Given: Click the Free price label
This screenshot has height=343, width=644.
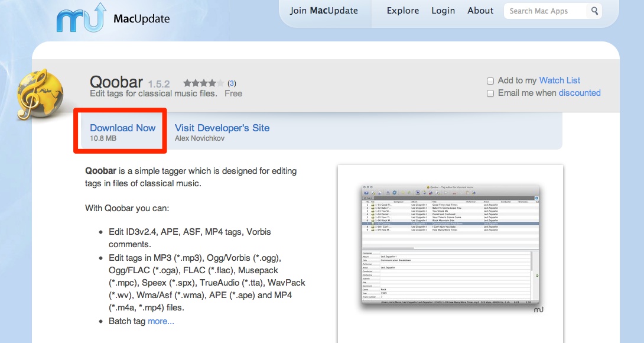Looking at the screenshot, I should pyautogui.click(x=233, y=94).
